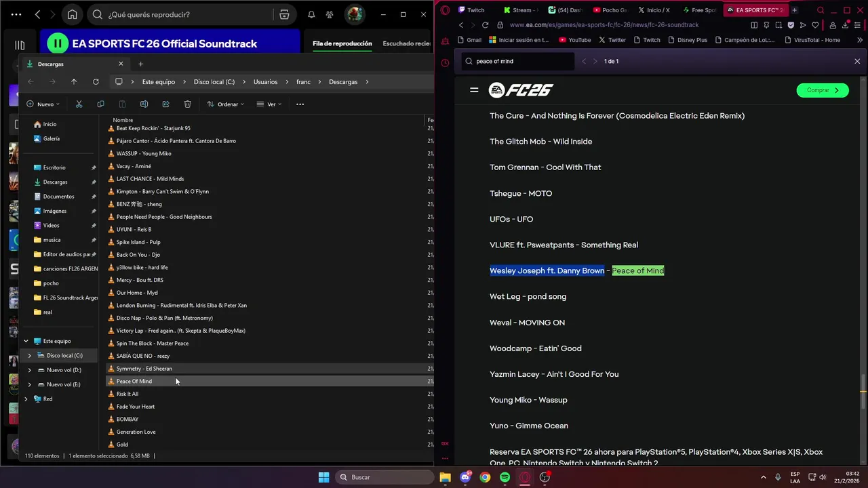The image size is (868, 488).
Task: Open YouTube bookmark
Action: (x=575, y=40)
